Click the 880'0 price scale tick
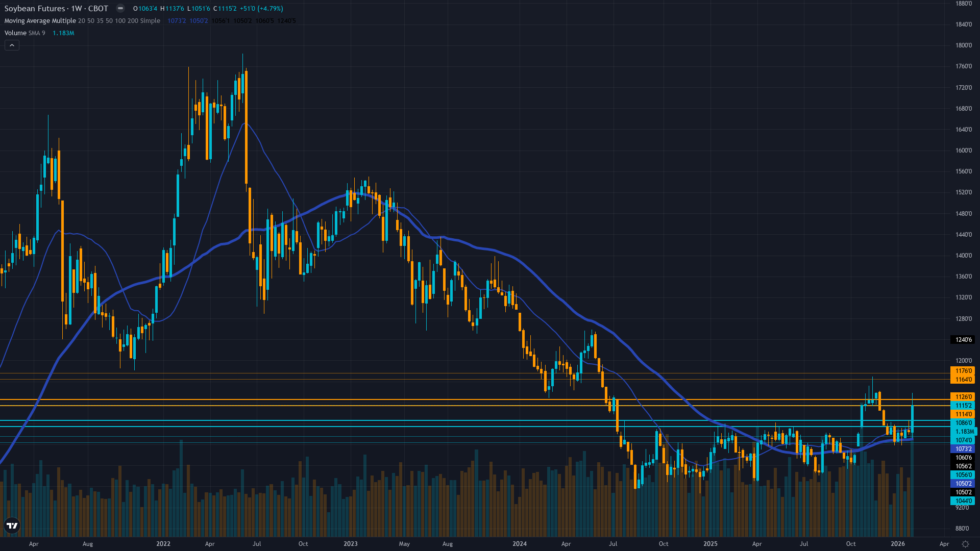This screenshot has height=551, width=980. pos(962,529)
